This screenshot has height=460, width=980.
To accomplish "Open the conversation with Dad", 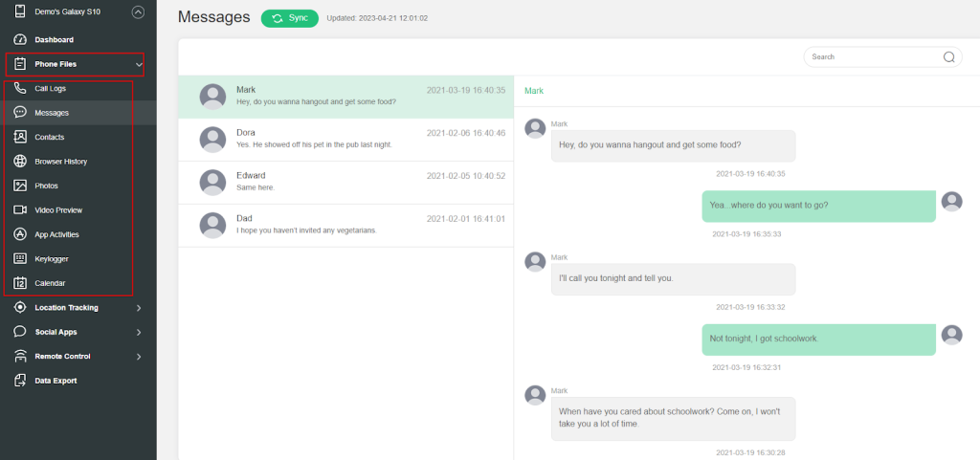I will click(345, 225).
